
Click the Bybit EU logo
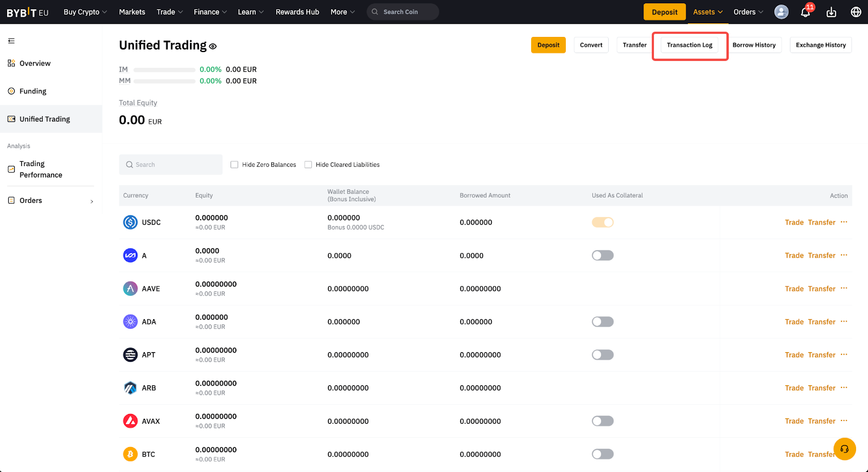pos(28,12)
